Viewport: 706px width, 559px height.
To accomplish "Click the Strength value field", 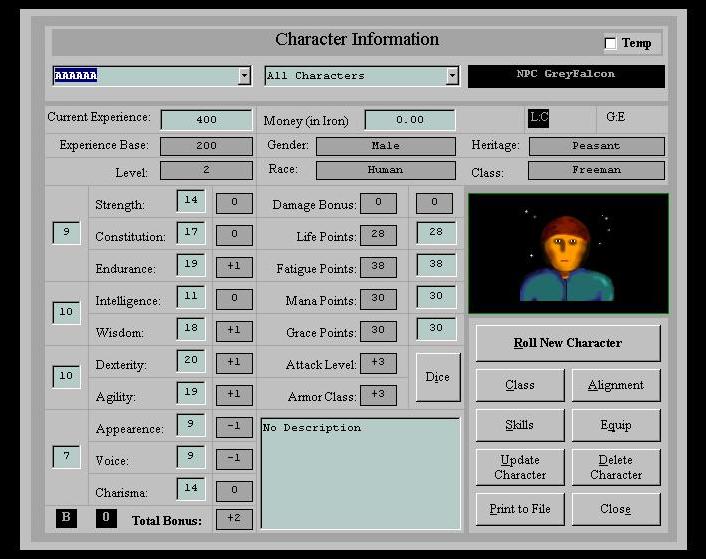I will tap(191, 200).
